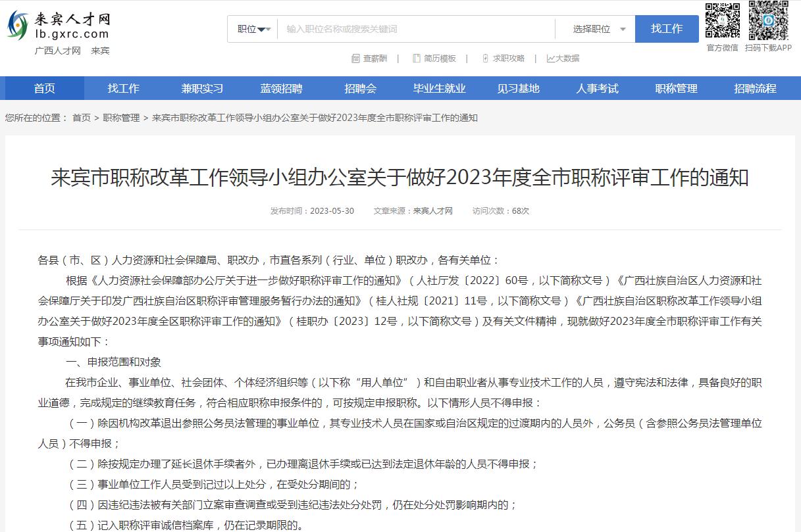This screenshot has width=801, height=532.
Task: Expand the 职位 search type dropdown
Action: pyautogui.click(x=252, y=29)
